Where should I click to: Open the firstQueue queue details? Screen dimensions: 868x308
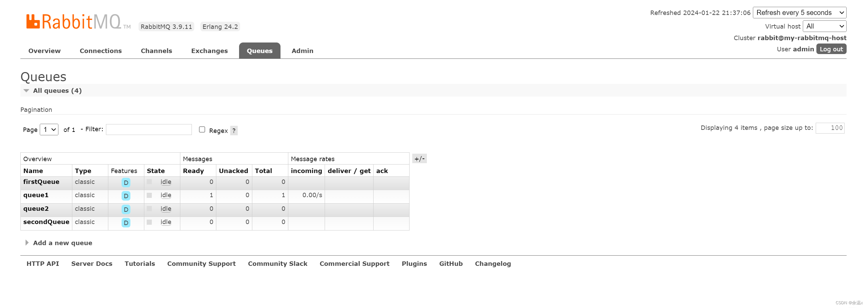41,182
